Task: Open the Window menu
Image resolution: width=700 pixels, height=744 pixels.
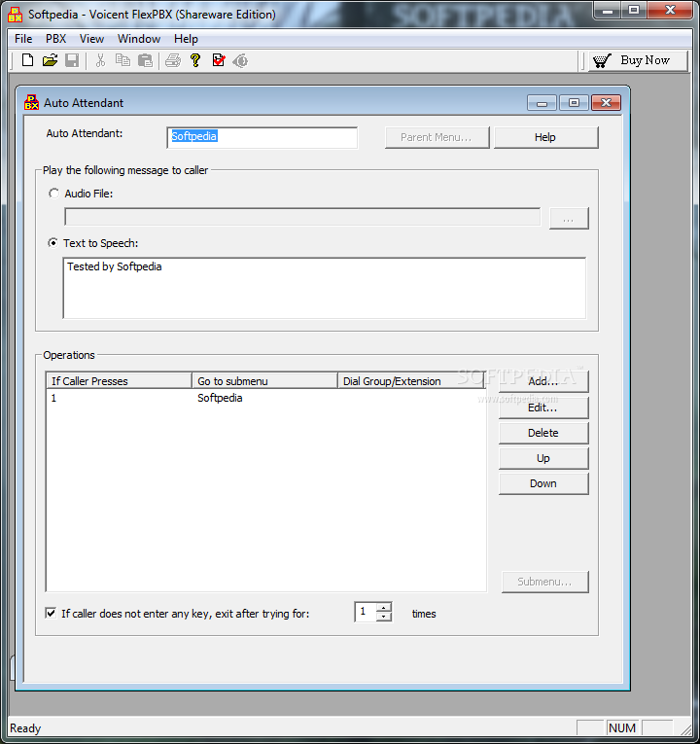Action: pyautogui.click(x=139, y=39)
